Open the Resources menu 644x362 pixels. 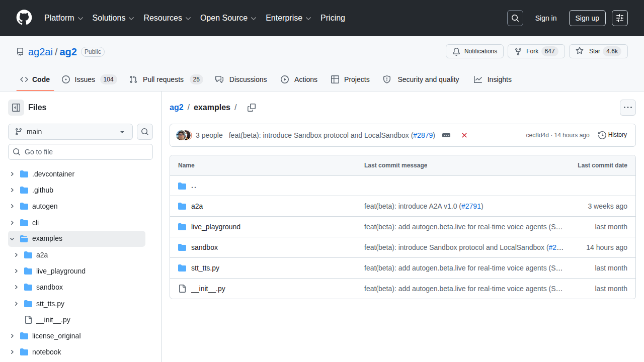(168, 18)
